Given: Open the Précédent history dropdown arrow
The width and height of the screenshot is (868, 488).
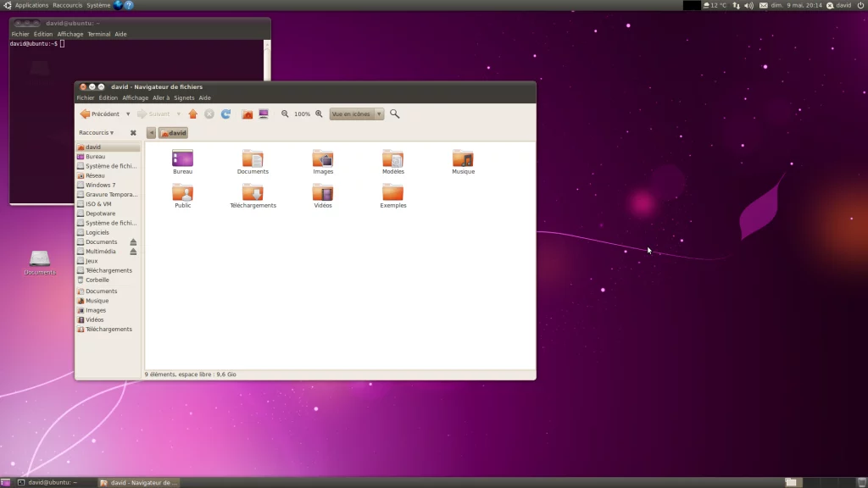Looking at the screenshot, I should pos(128,114).
